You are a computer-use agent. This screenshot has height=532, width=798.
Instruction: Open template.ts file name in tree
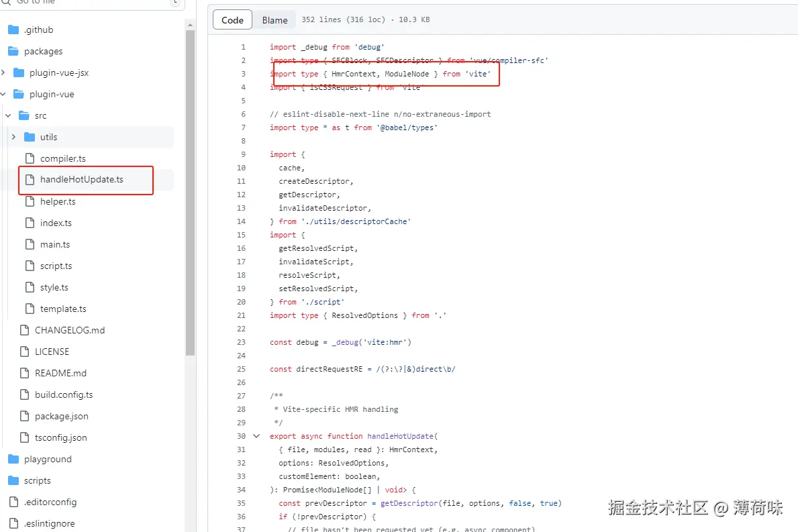63,309
